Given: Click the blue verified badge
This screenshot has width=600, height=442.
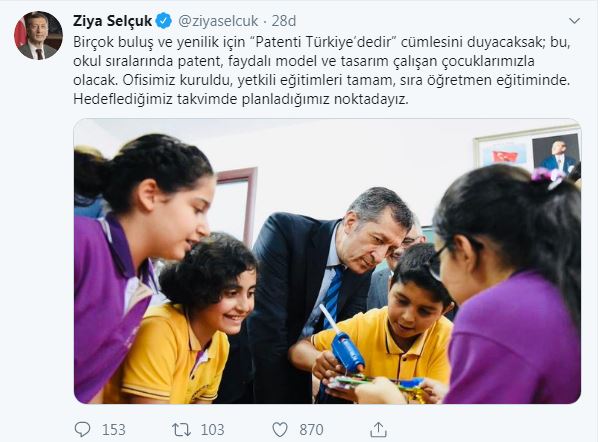Looking at the screenshot, I should 164,21.
